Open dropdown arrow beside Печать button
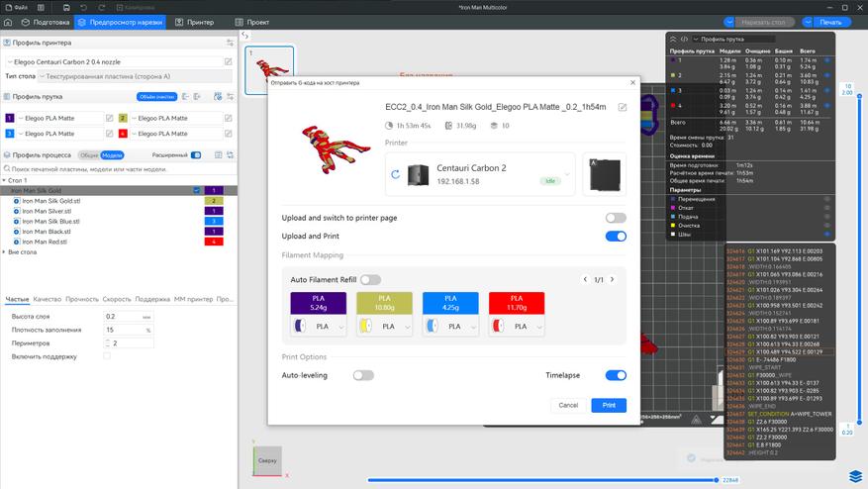 tap(809, 22)
